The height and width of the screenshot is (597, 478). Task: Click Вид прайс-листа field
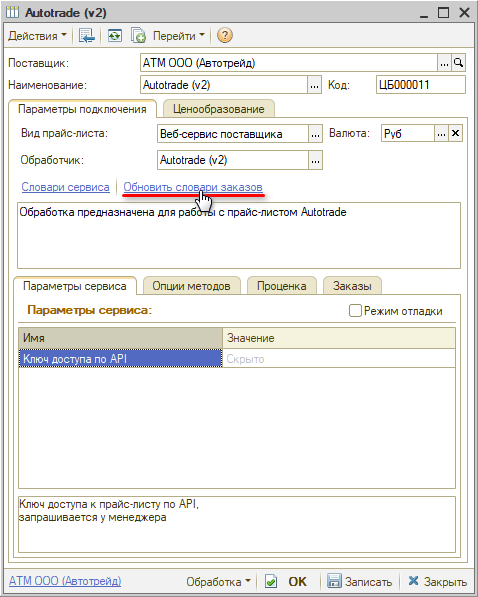point(232,134)
